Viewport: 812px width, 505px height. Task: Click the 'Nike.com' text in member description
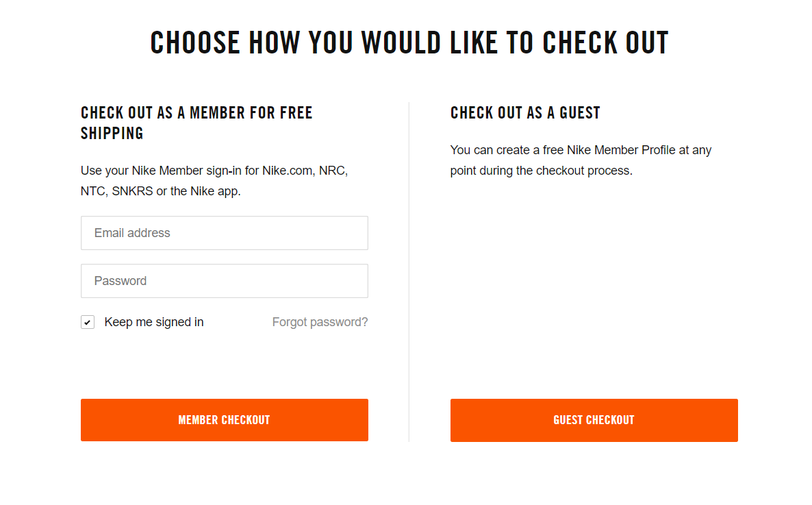coord(288,171)
